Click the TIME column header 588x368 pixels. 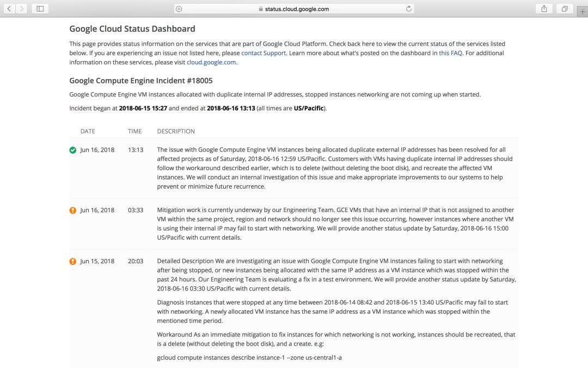coord(134,131)
